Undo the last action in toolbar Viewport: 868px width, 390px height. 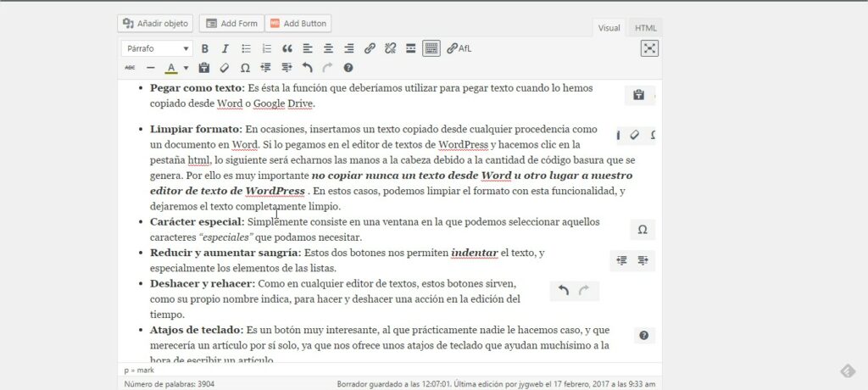[307, 68]
